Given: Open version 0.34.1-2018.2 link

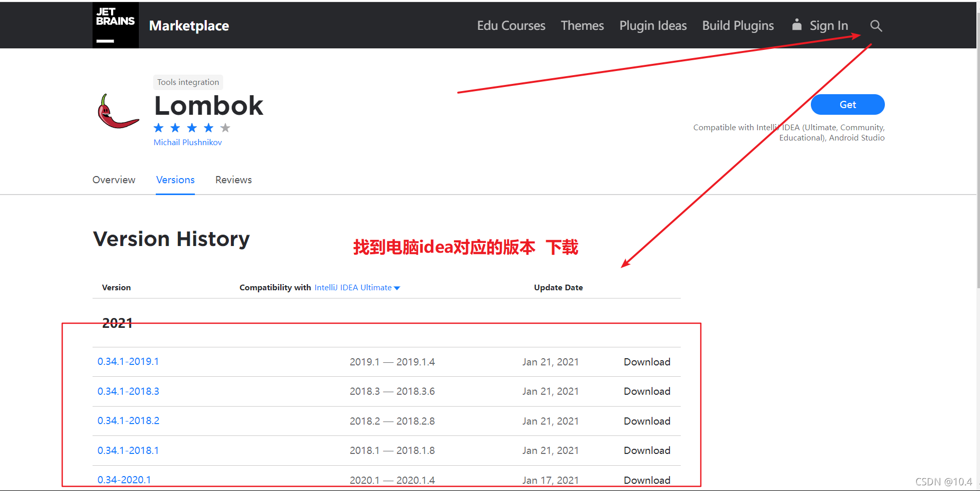Looking at the screenshot, I should (x=129, y=420).
